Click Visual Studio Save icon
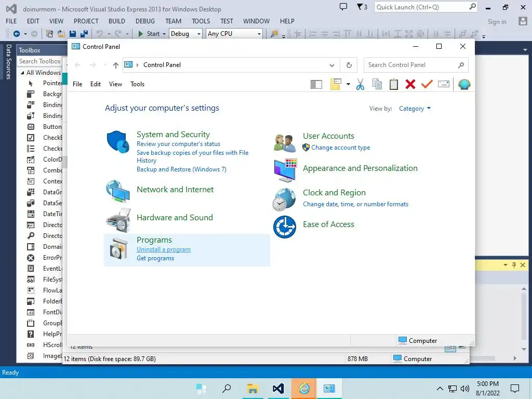The width and height of the screenshot is (532, 399). [73, 34]
